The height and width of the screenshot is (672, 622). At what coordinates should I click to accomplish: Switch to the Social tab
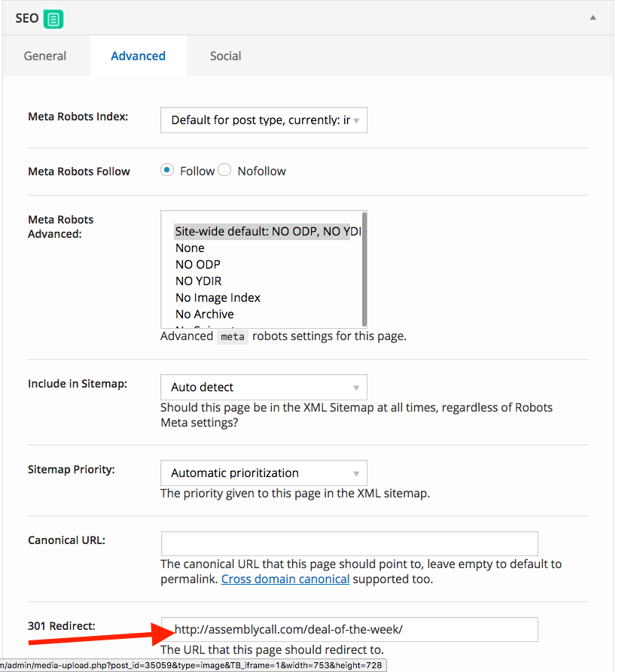pyautogui.click(x=225, y=56)
